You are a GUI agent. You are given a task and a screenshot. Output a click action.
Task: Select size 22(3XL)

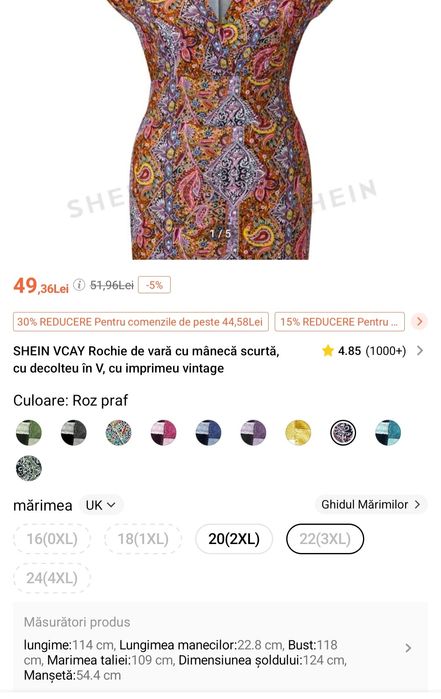325,539
